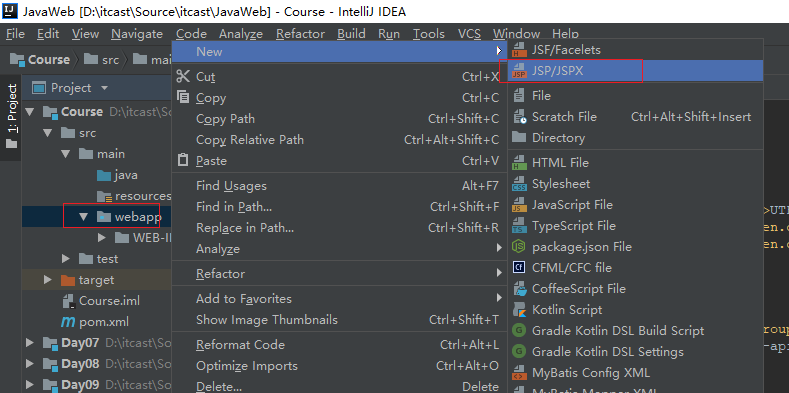The image size is (789, 393).
Task: Open the Project view dropdown arrow
Action: click(x=105, y=88)
